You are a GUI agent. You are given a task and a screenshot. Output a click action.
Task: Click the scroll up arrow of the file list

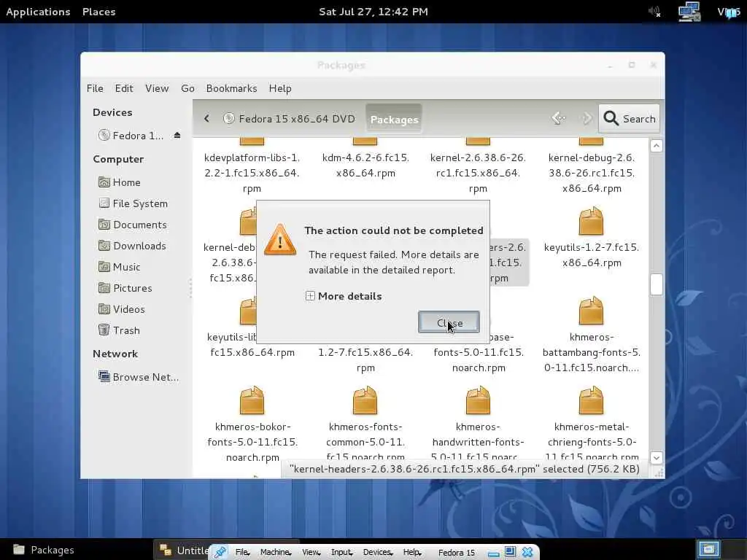[x=657, y=146]
